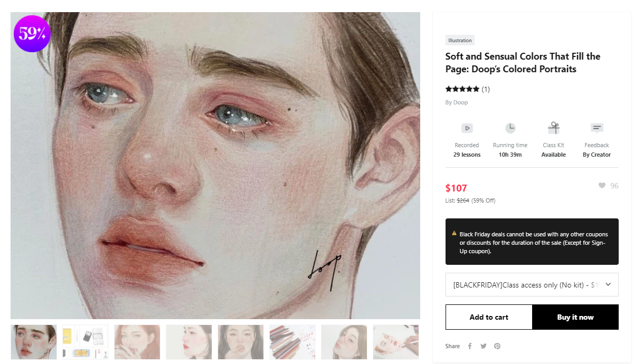Add the class to cart
Screen dimensions: 634x364
tap(489, 317)
